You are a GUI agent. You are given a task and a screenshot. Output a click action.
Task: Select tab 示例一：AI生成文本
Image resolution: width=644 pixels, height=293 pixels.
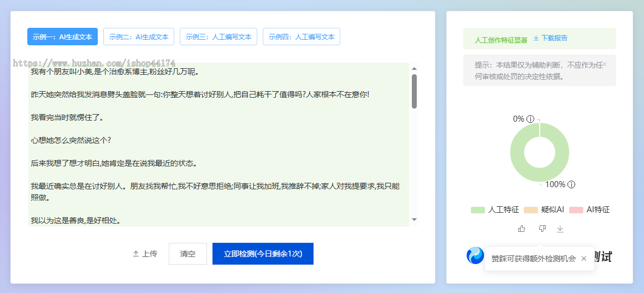[62, 37]
